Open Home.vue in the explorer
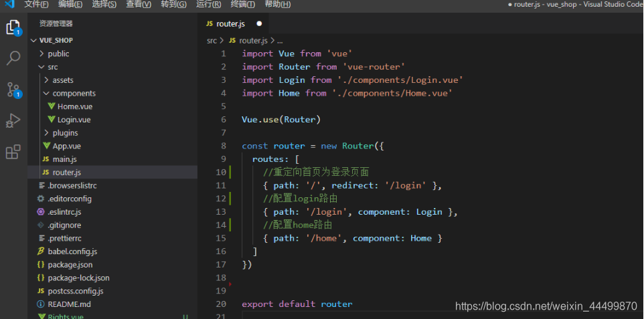This screenshot has width=644, height=319. (x=75, y=106)
